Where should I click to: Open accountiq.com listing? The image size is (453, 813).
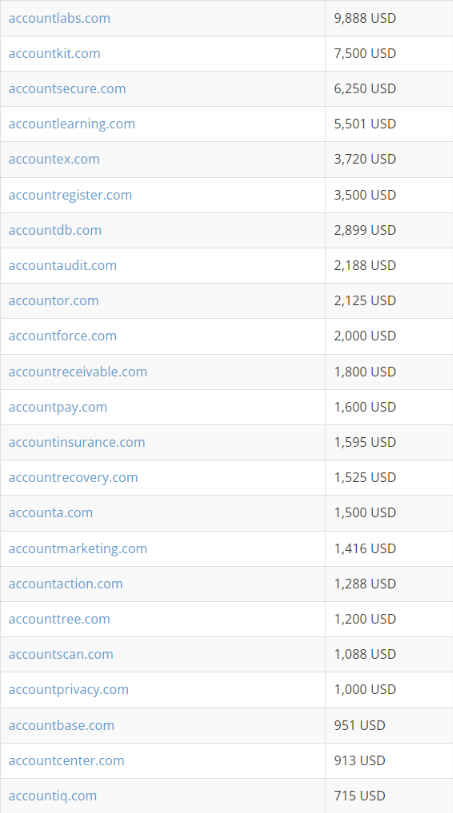(52, 796)
